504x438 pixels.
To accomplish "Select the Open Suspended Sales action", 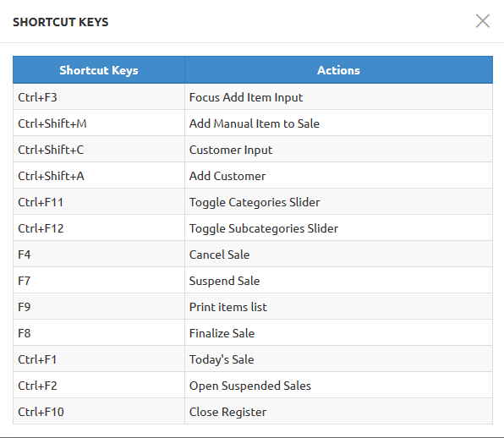I will pyautogui.click(x=250, y=386).
